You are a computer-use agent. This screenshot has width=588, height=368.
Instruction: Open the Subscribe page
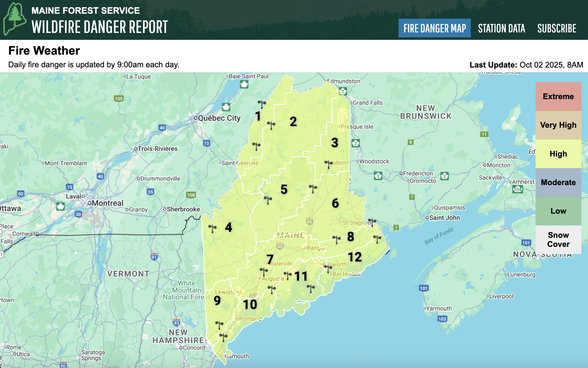557,28
